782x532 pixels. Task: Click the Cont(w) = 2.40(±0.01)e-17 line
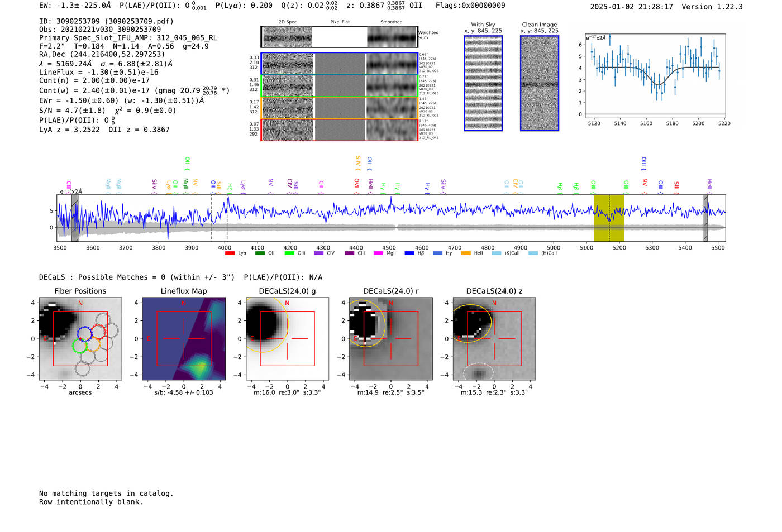tap(134, 90)
